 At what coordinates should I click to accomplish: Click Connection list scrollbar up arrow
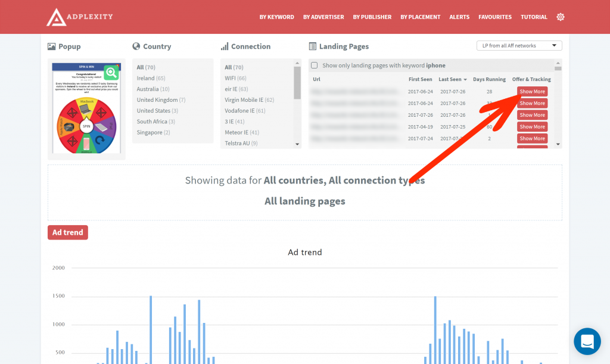click(297, 63)
